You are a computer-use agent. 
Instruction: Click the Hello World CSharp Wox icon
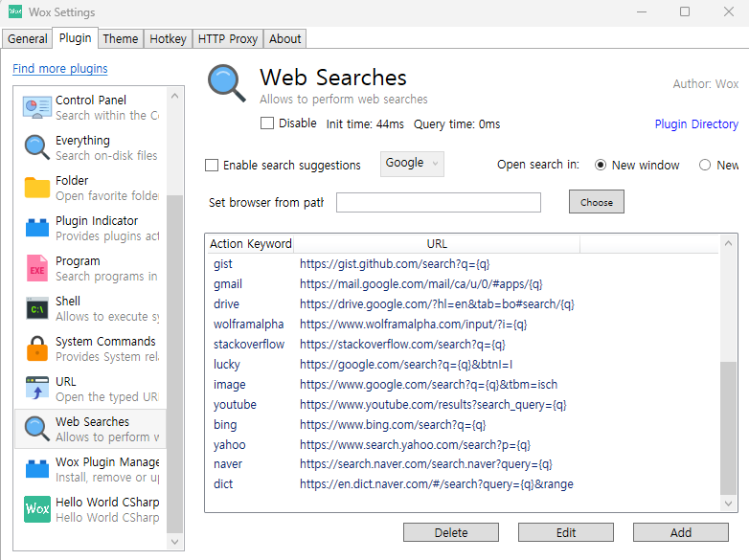(x=37, y=509)
